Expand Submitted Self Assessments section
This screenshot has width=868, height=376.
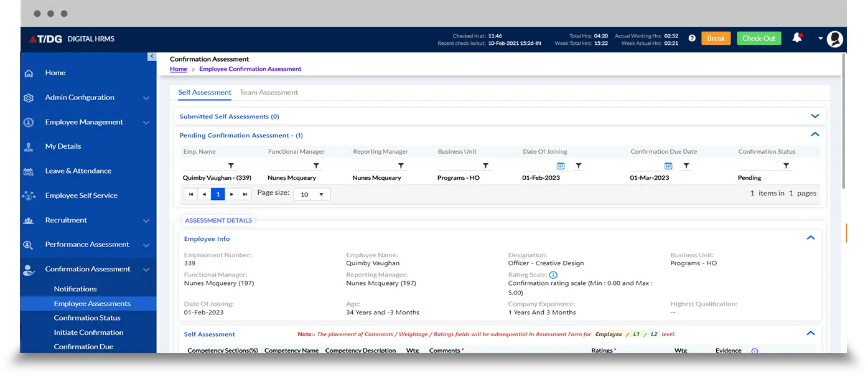[815, 116]
